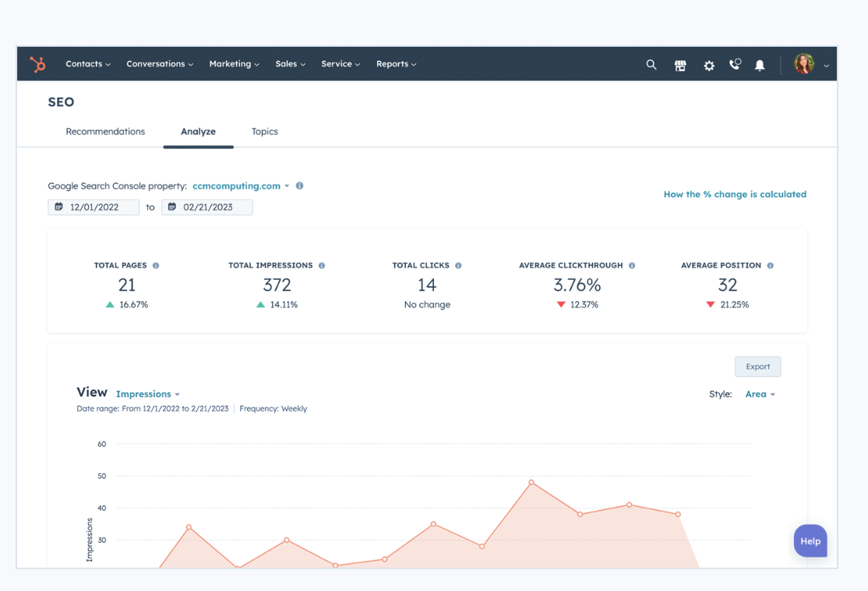This screenshot has height=591, width=868.
Task: Click the 12/01/2022 start date field
Action: click(94, 207)
